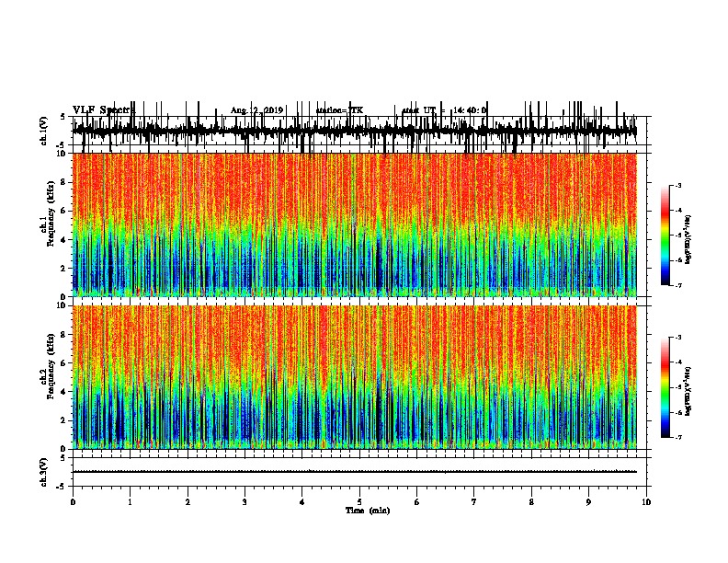The width and height of the screenshot is (728, 563).
Task: Click time axis tick label 9
Action: tap(588, 502)
